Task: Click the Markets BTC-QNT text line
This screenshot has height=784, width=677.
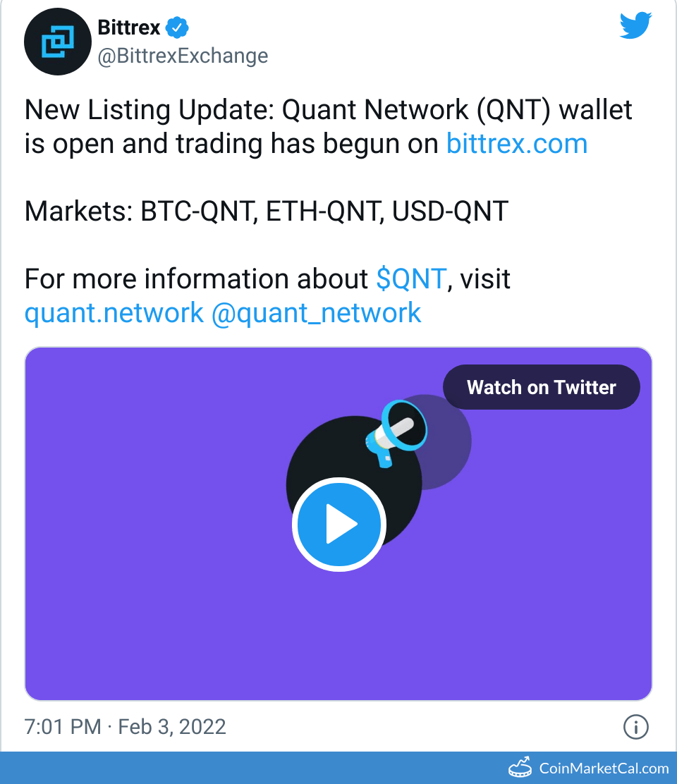Action: click(266, 212)
